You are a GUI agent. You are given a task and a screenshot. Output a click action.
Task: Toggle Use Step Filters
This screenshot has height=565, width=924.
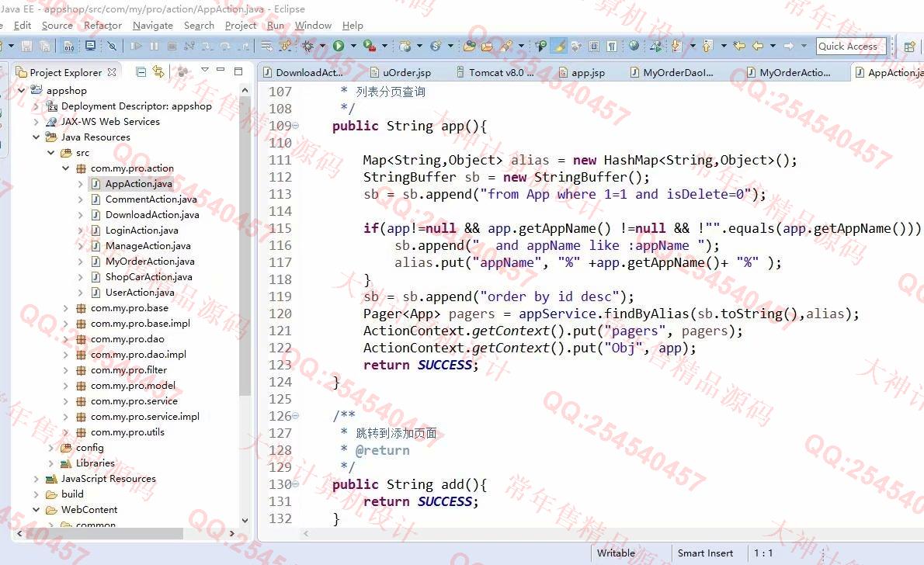[284, 46]
